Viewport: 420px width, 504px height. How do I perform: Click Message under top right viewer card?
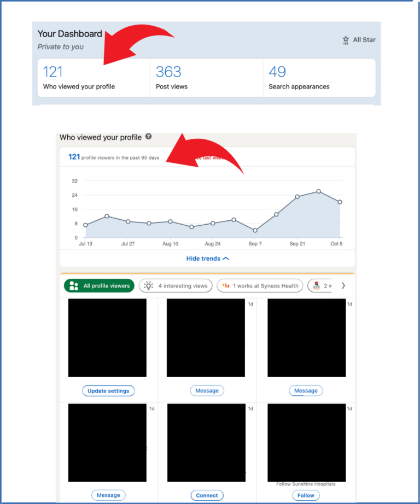[306, 390]
